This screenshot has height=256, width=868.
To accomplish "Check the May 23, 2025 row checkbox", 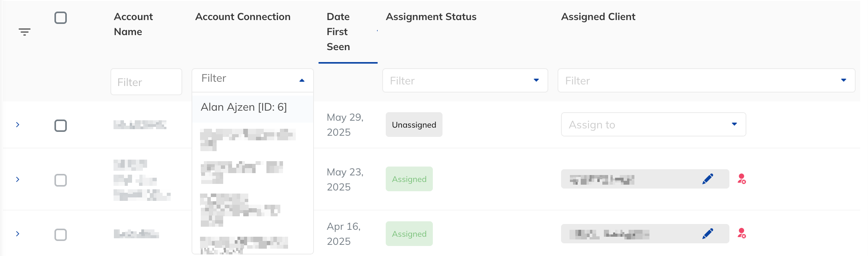I will point(61,180).
